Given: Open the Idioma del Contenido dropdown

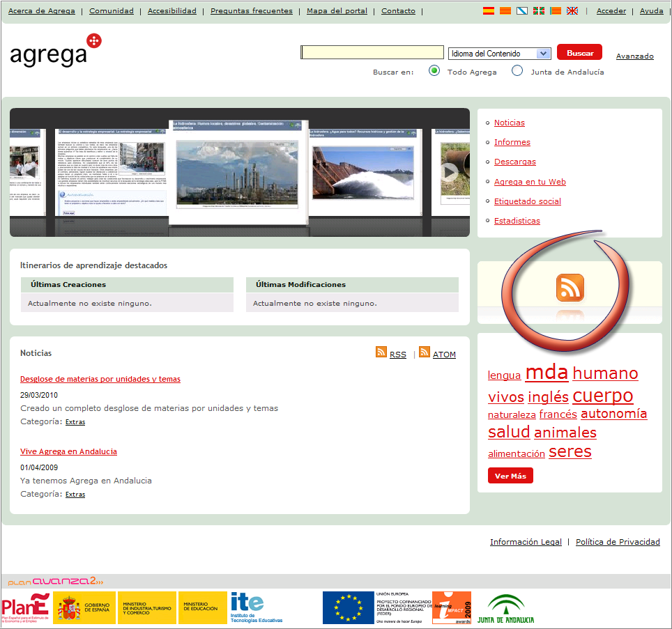Looking at the screenshot, I should (499, 54).
